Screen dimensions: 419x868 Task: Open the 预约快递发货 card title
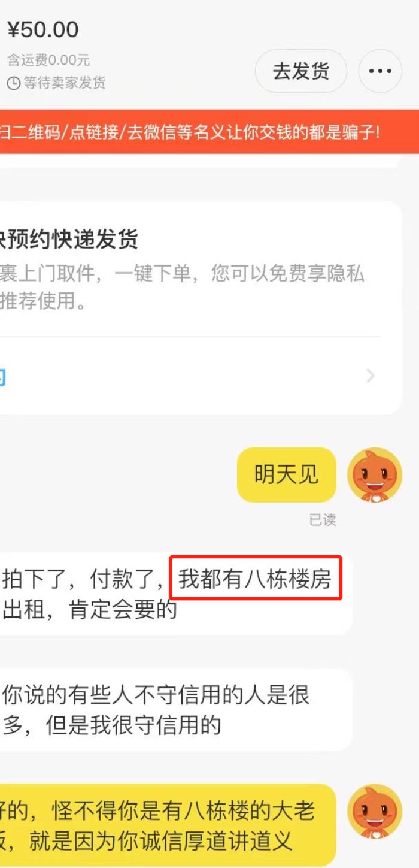69,238
